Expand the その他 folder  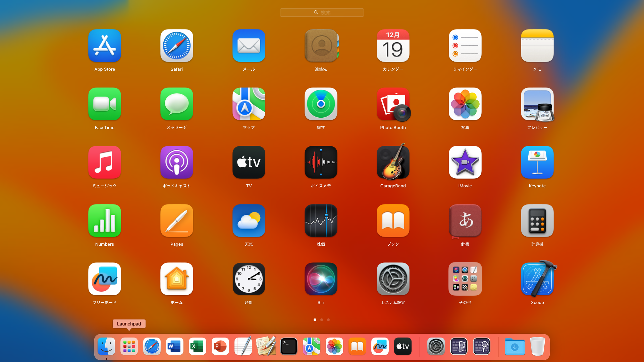(465, 279)
